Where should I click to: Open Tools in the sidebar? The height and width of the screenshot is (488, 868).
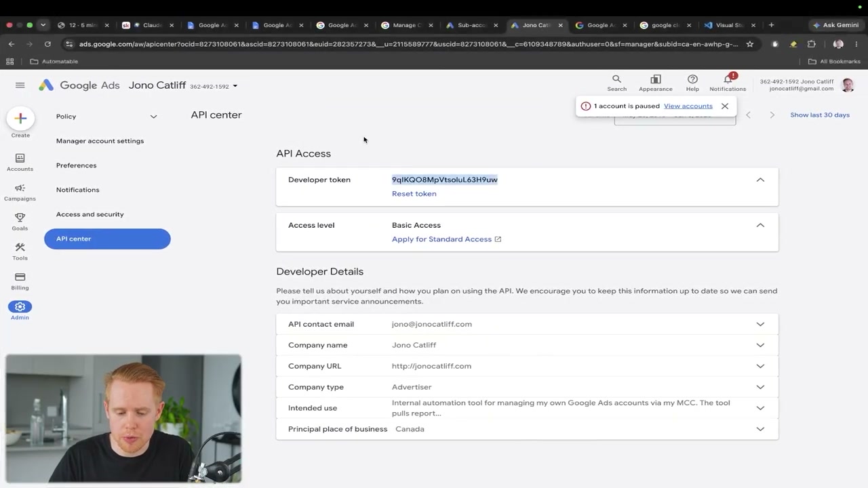click(x=20, y=251)
